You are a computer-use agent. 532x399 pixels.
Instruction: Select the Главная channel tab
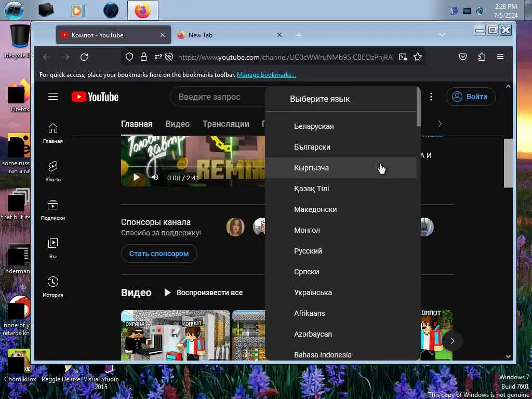(137, 124)
